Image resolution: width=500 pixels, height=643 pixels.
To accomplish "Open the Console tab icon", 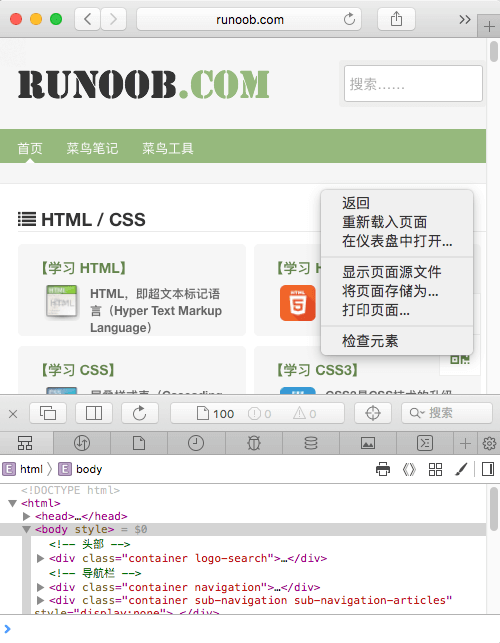I will (x=425, y=443).
